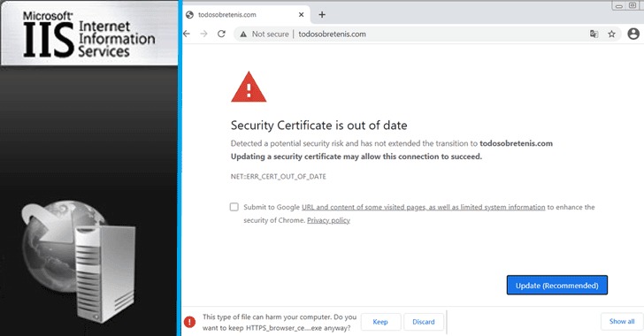Tick the Submit to Google checkbox
644x336 pixels.
tap(234, 207)
